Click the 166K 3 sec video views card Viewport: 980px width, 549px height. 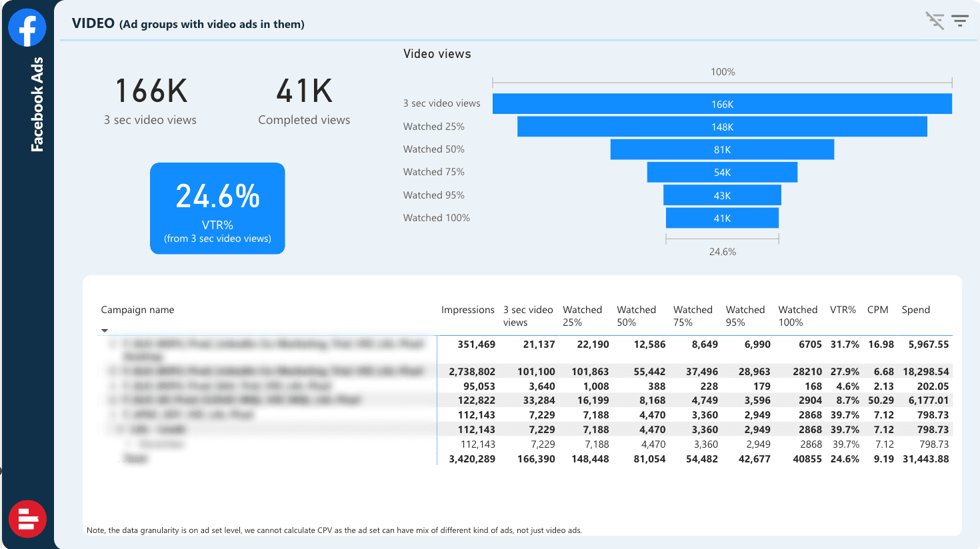click(x=151, y=100)
